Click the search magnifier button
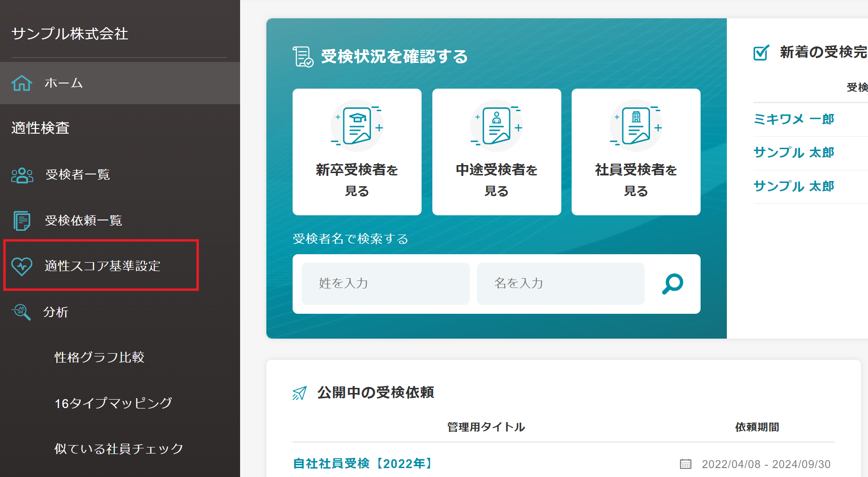This screenshot has height=477, width=868. [x=672, y=283]
